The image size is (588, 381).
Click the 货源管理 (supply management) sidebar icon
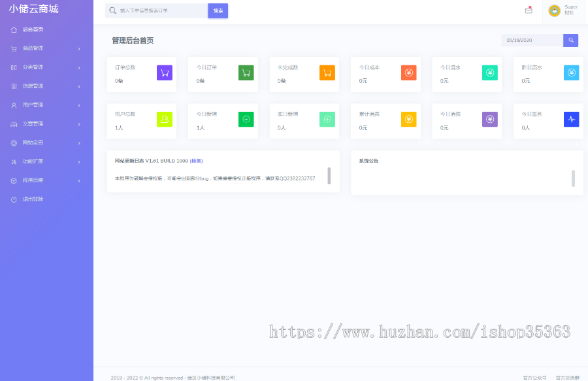(x=13, y=86)
